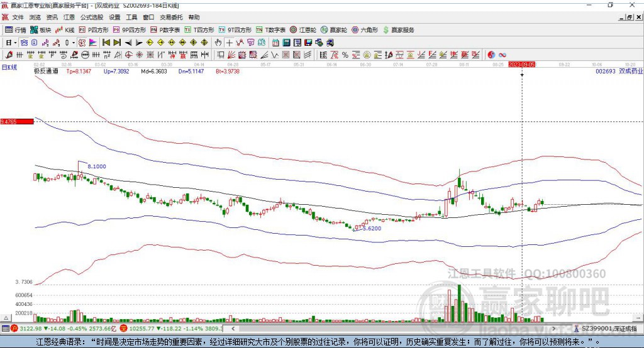Screen dimensions: 644x348
Task: Select the red pencil drawing tool
Action: coord(9,55)
